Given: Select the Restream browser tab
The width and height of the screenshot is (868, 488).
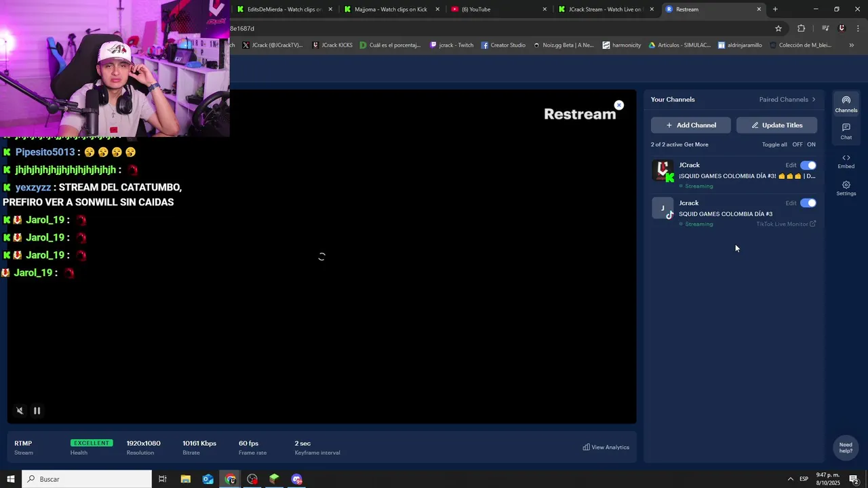Looking at the screenshot, I should point(712,9).
